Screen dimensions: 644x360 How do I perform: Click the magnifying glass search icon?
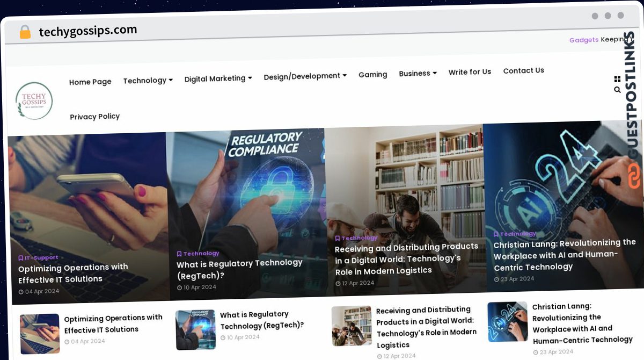pyautogui.click(x=617, y=90)
